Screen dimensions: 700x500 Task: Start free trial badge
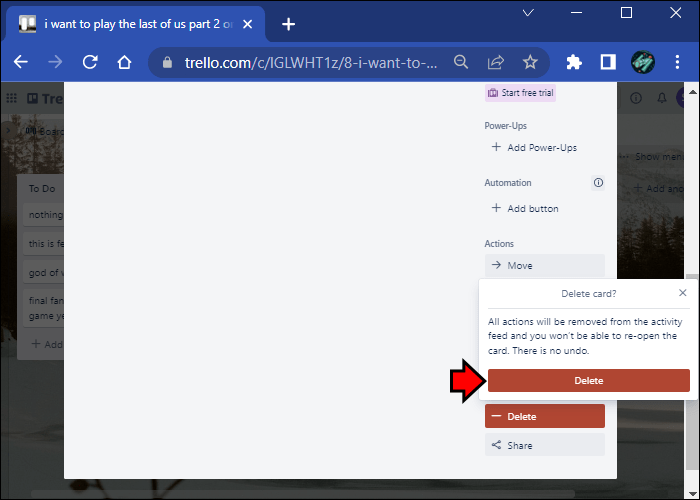pos(520,93)
